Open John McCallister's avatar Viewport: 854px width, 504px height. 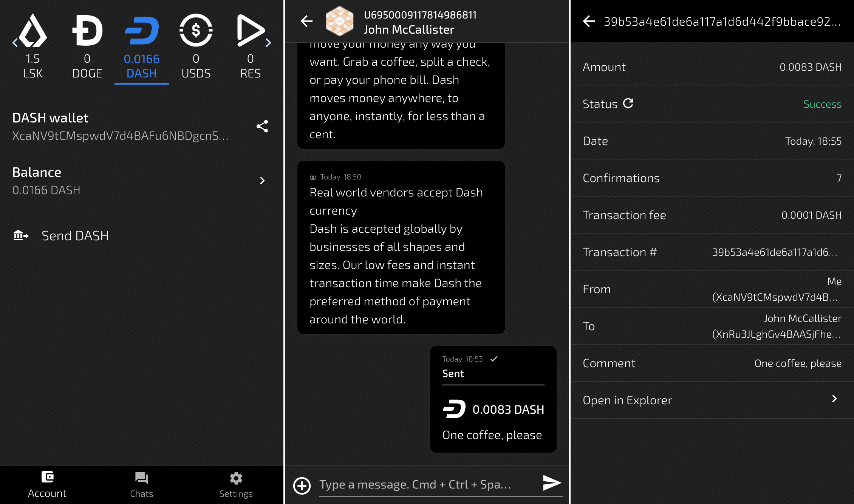coord(340,21)
